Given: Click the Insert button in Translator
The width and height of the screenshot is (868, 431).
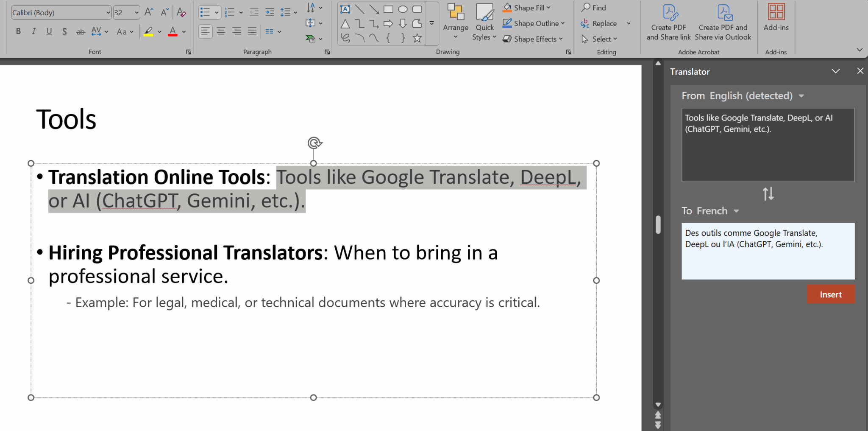Looking at the screenshot, I should click(x=830, y=294).
